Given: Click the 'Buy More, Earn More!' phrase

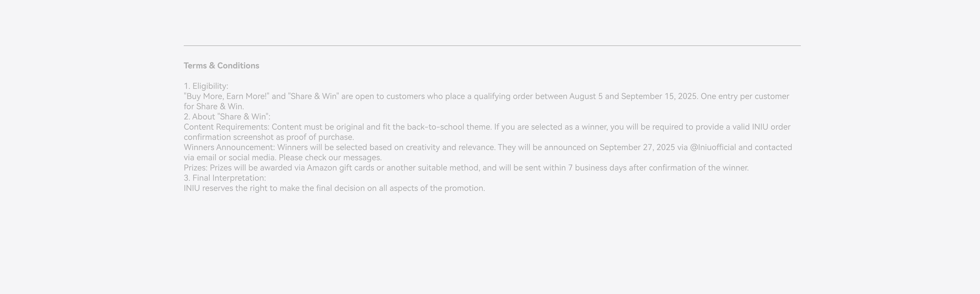Looking at the screenshot, I should [x=226, y=96].
